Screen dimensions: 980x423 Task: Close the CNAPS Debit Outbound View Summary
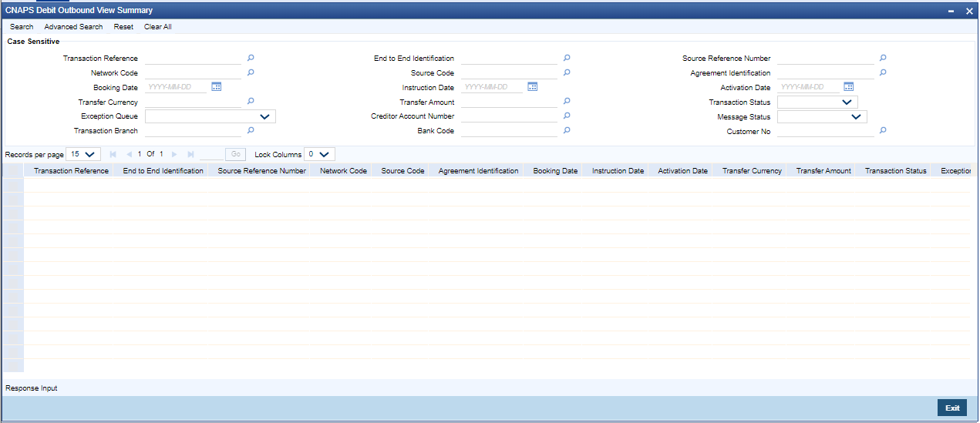(968, 11)
